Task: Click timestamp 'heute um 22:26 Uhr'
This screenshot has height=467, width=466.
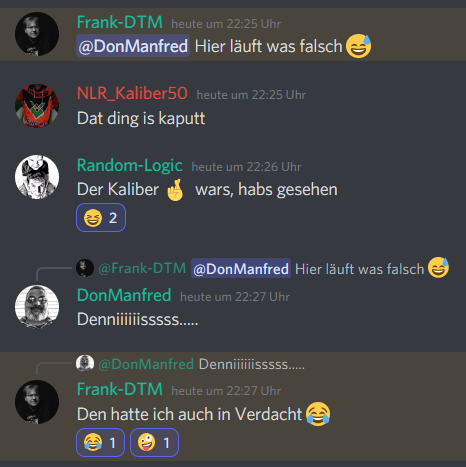Action: [x=246, y=167]
